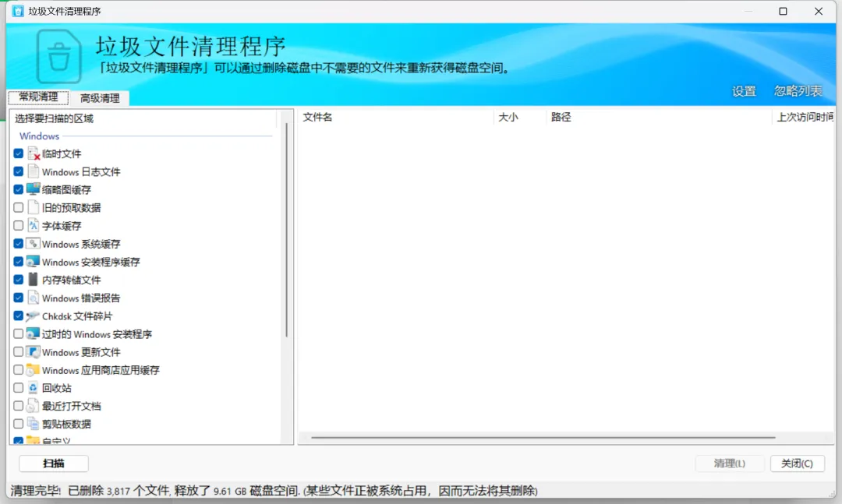Click the Chkdsk 文件碎片 icon
The image size is (842, 504).
coord(34,316)
